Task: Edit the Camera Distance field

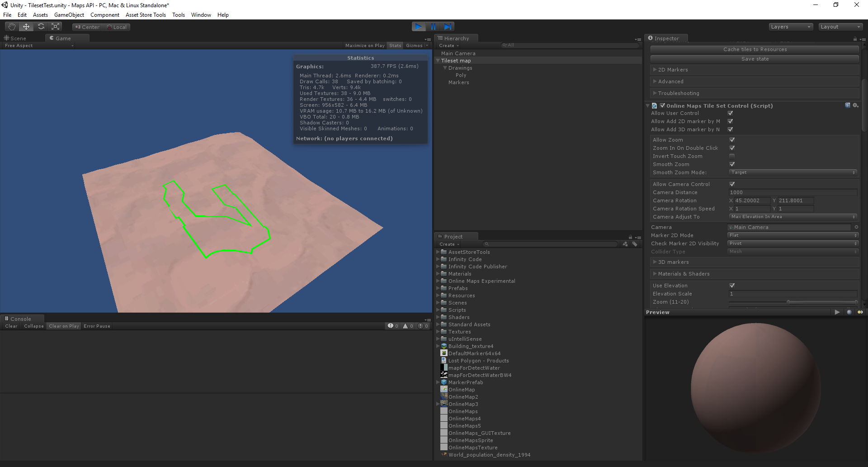Action: pyautogui.click(x=793, y=192)
